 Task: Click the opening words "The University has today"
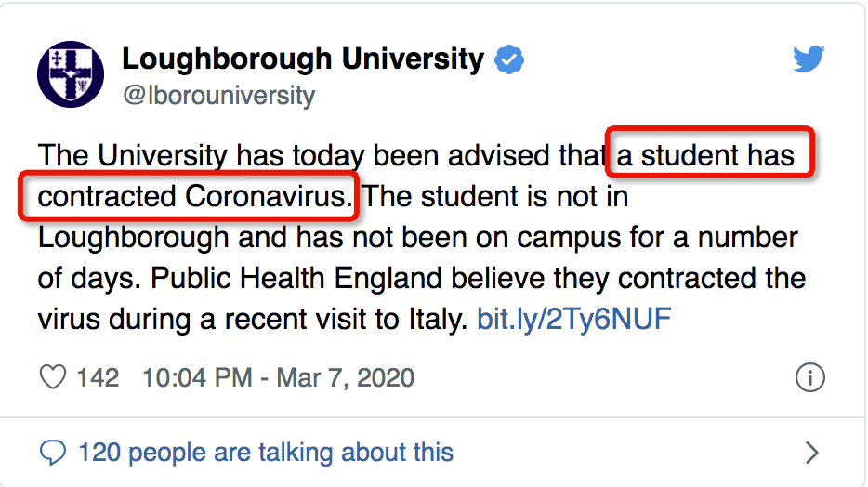click(201, 155)
